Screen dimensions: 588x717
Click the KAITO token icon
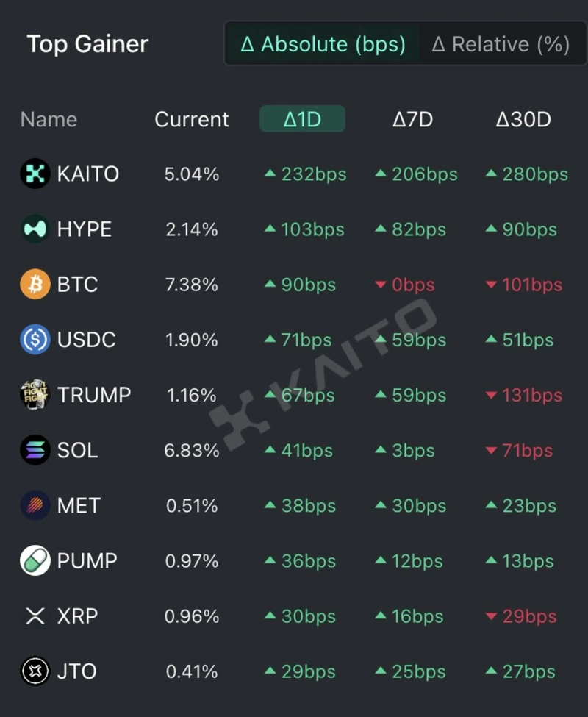(35, 174)
